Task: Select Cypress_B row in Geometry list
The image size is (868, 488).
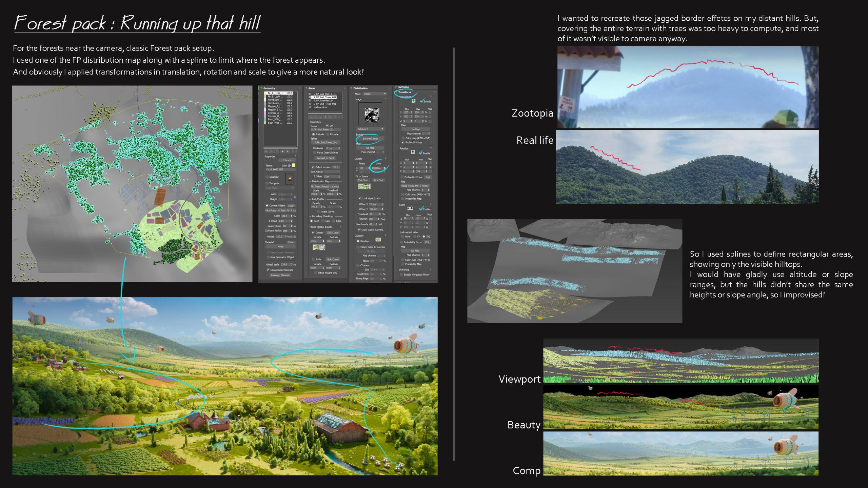Action: pyautogui.click(x=279, y=116)
